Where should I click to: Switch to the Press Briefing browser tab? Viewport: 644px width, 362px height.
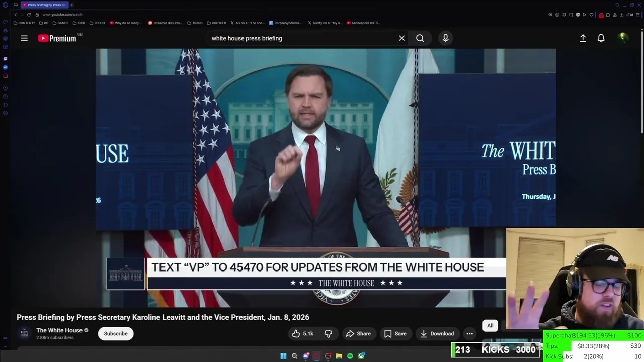click(45, 5)
